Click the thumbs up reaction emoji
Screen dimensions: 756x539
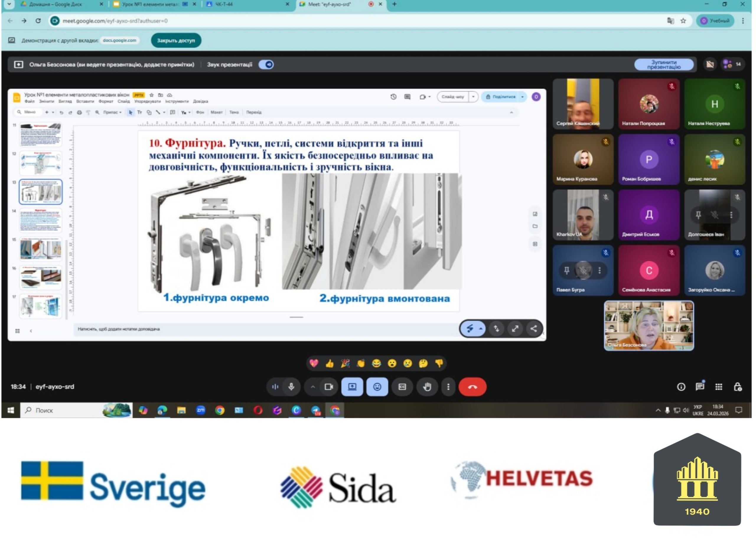(x=329, y=363)
